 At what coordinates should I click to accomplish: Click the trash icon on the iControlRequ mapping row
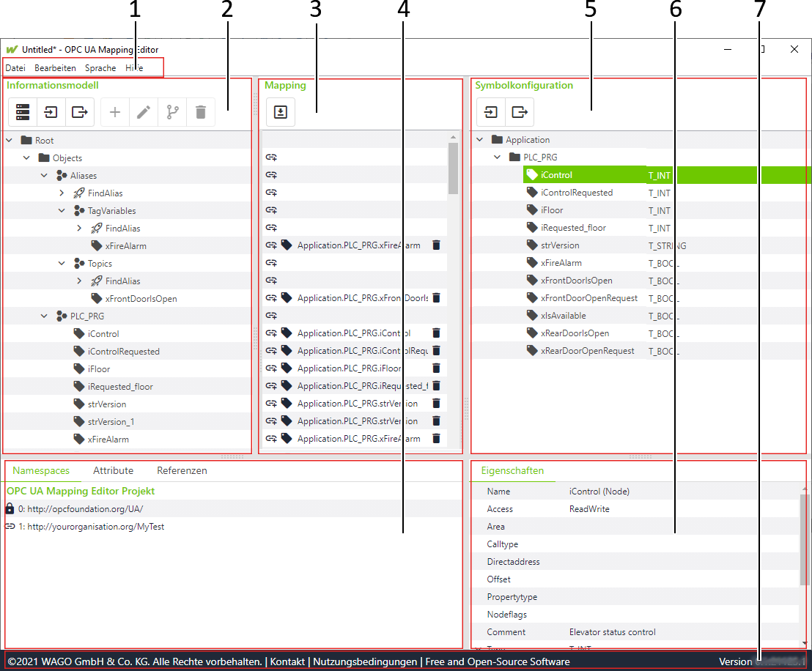coord(437,350)
